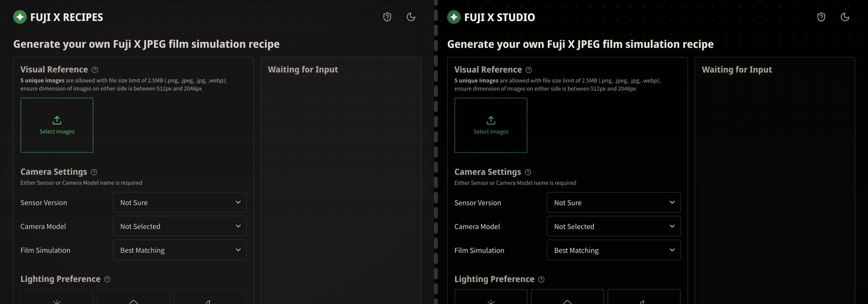Show Camera Settings help in Fuji X Studio

pos(528,172)
